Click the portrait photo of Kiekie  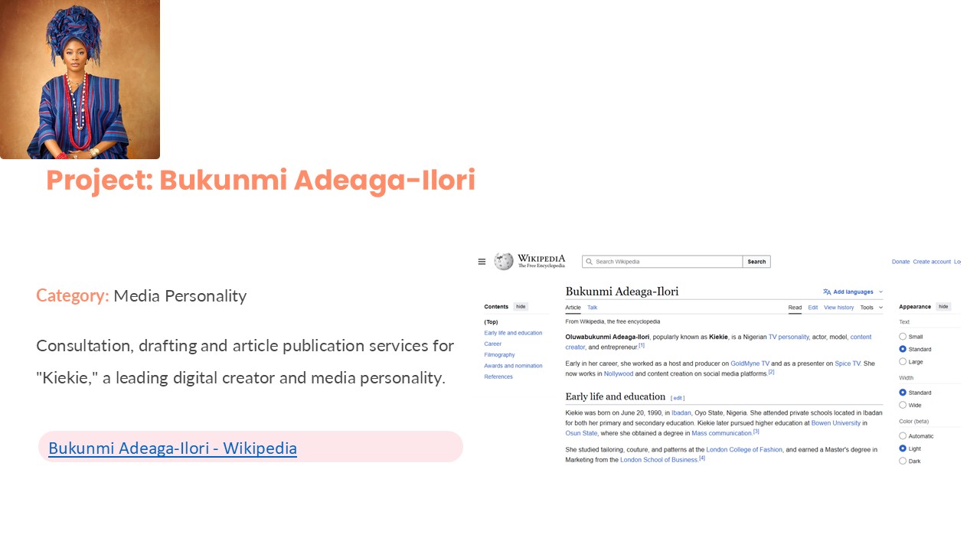[80, 80]
